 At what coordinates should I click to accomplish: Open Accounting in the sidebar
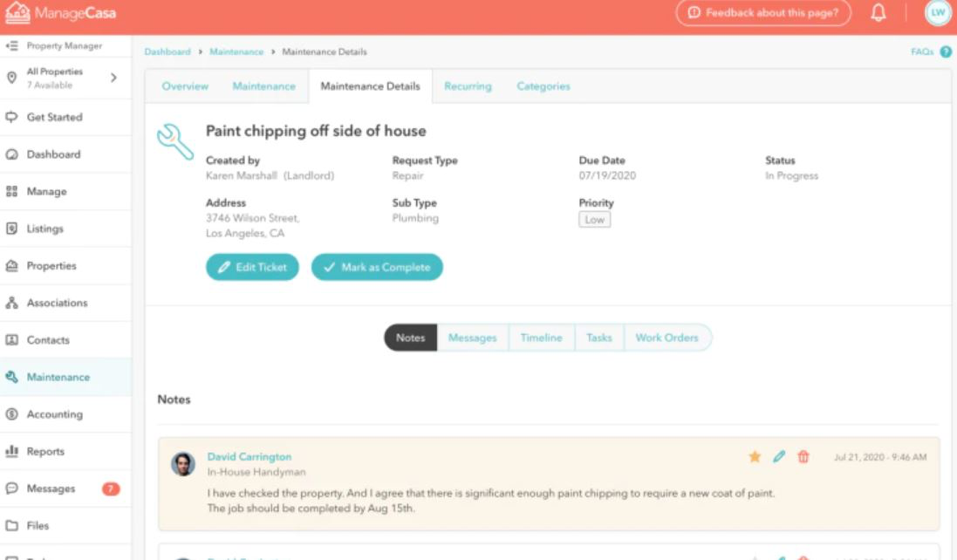click(54, 414)
